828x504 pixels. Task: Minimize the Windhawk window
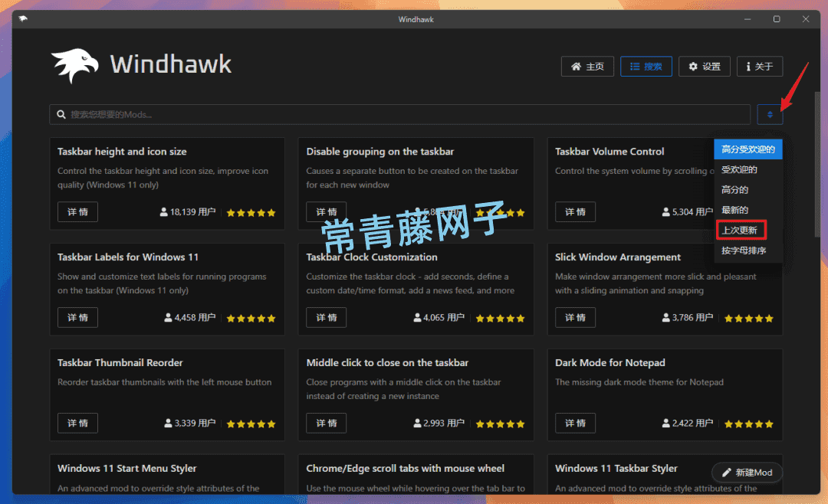tap(747, 19)
